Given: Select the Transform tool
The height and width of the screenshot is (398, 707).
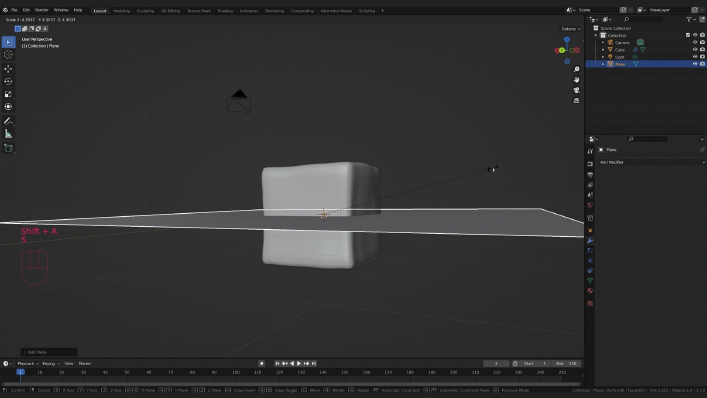Looking at the screenshot, I should [8, 107].
